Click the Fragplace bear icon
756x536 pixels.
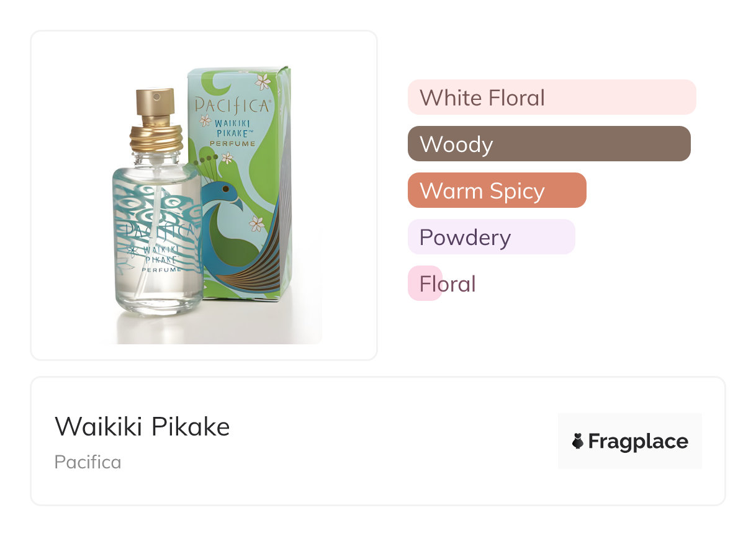pos(578,441)
